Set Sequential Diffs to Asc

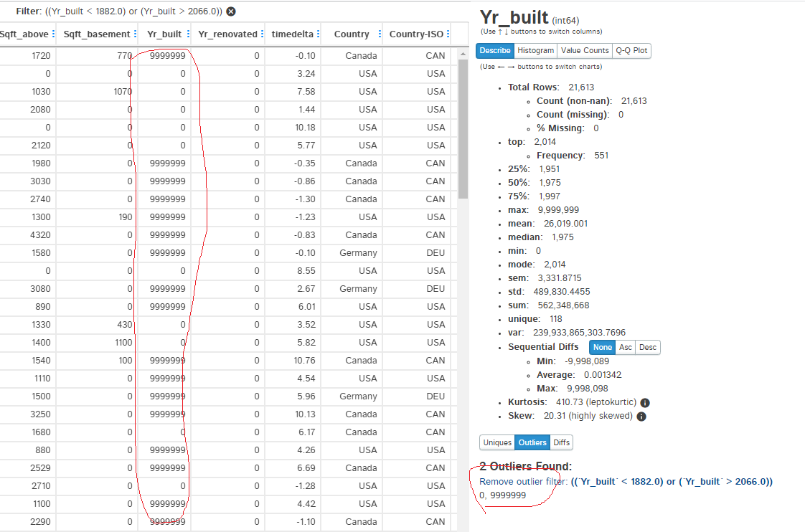click(626, 347)
